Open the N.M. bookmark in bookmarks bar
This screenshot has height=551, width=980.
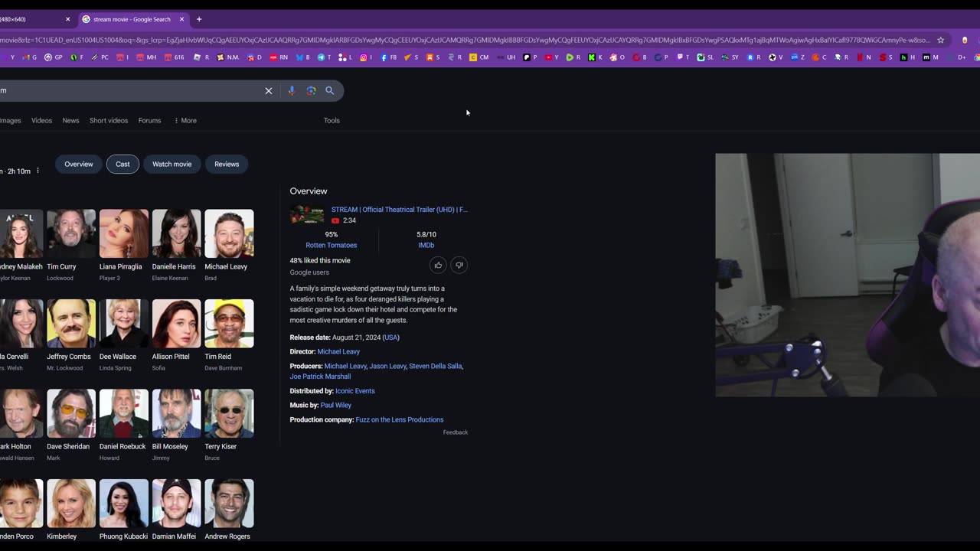point(228,57)
